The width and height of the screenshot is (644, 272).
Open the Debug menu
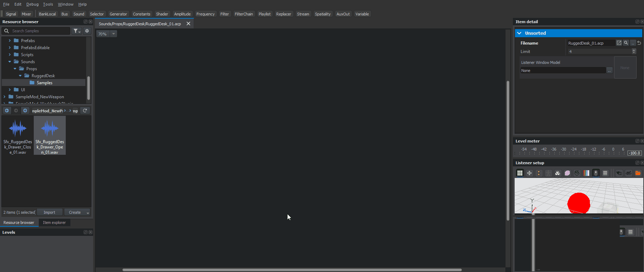click(32, 4)
